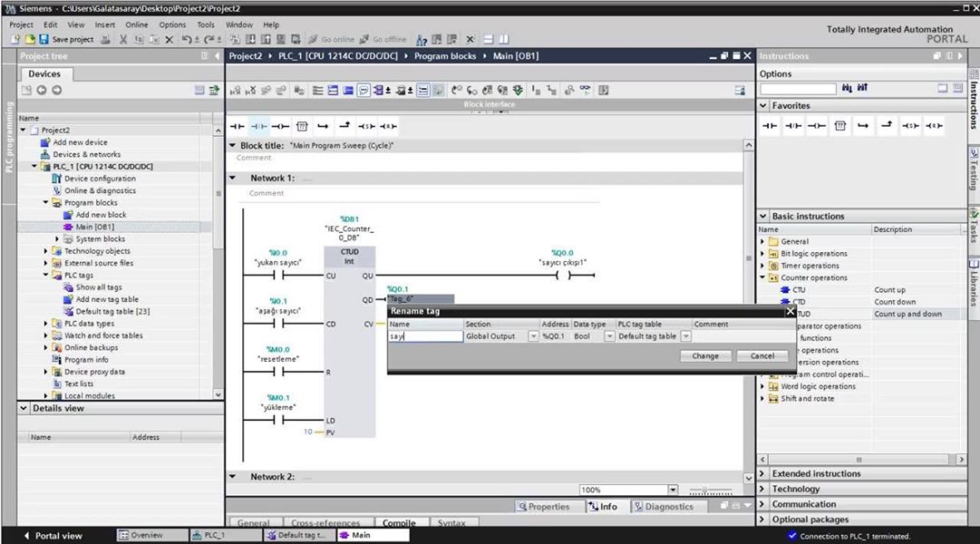Pick normally closed contact in Instructions Favorites
The height and width of the screenshot is (544, 980).
(793, 126)
